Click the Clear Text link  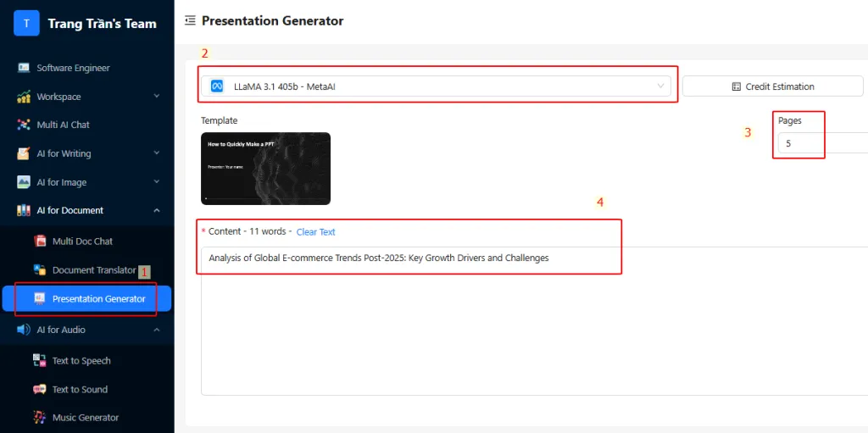(315, 232)
